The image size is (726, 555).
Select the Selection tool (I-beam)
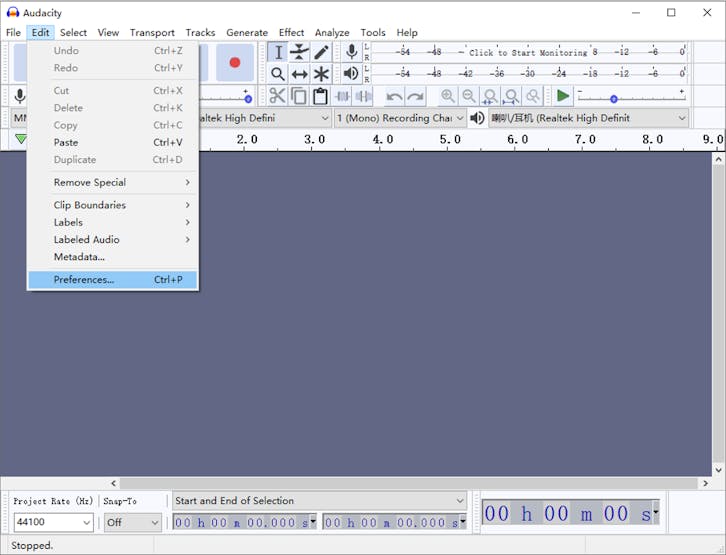point(278,52)
